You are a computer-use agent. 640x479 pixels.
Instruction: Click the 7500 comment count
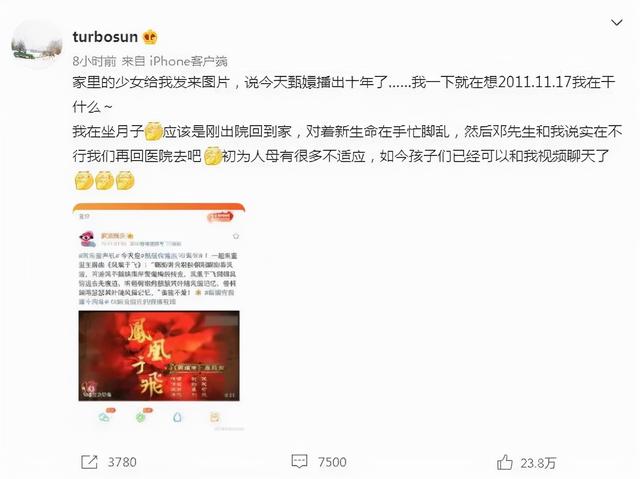[332, 462]
